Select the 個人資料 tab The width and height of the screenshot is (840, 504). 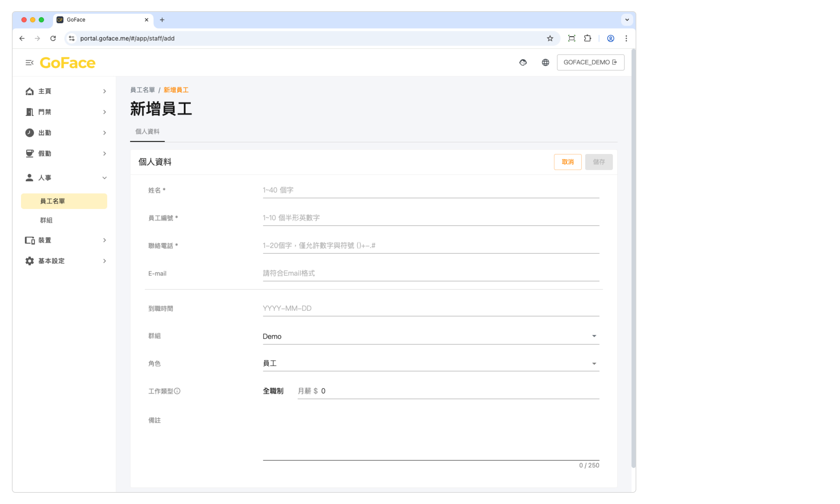(x=147, y=132)
